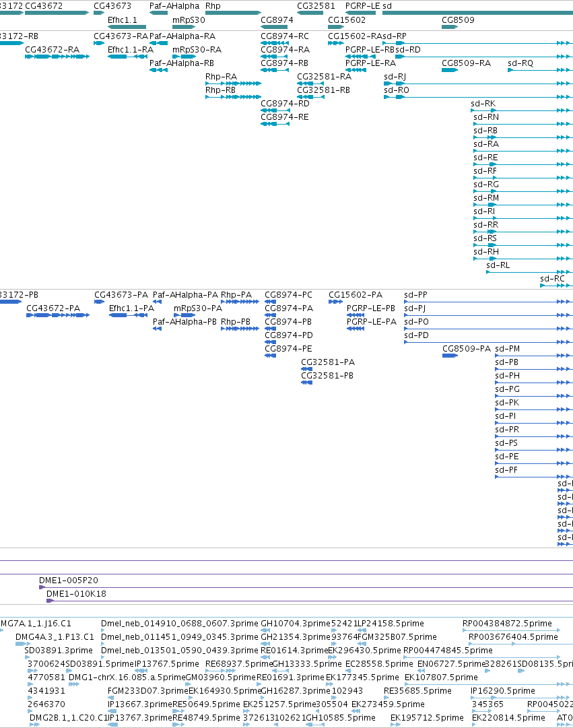Select transcript PGRP-LE-RA

tap(370, 63)
